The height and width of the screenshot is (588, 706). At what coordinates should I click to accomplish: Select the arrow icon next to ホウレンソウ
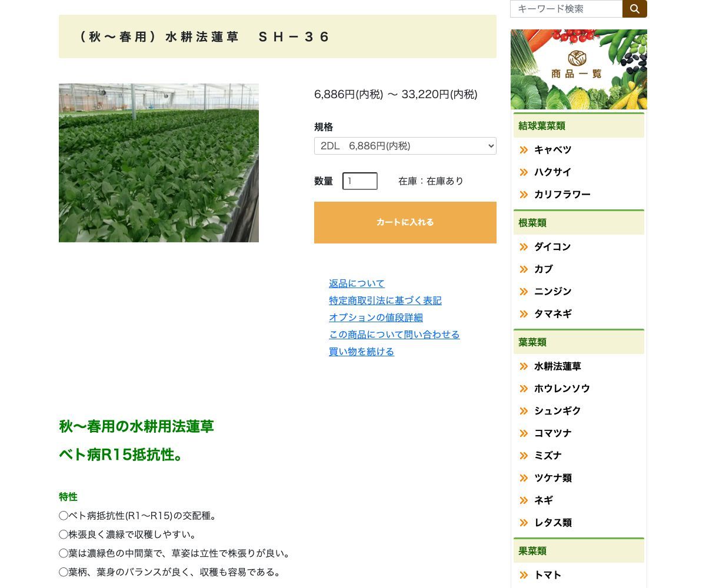[523, 389]
